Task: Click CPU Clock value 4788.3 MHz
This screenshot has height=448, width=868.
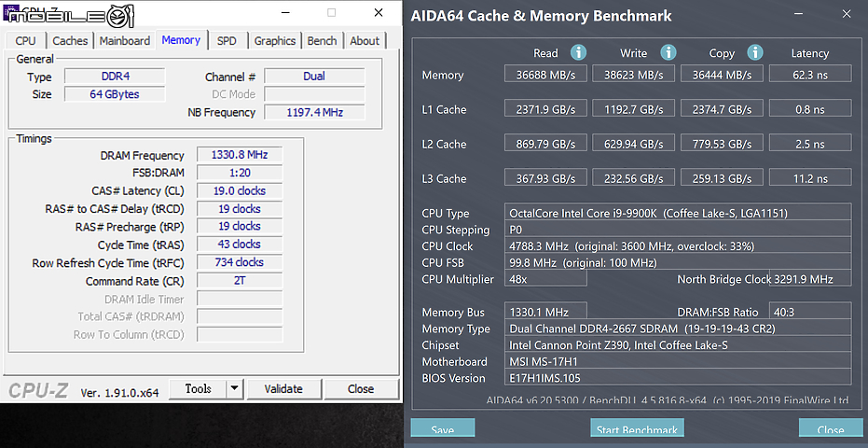Action: click(x=678, y=245)
